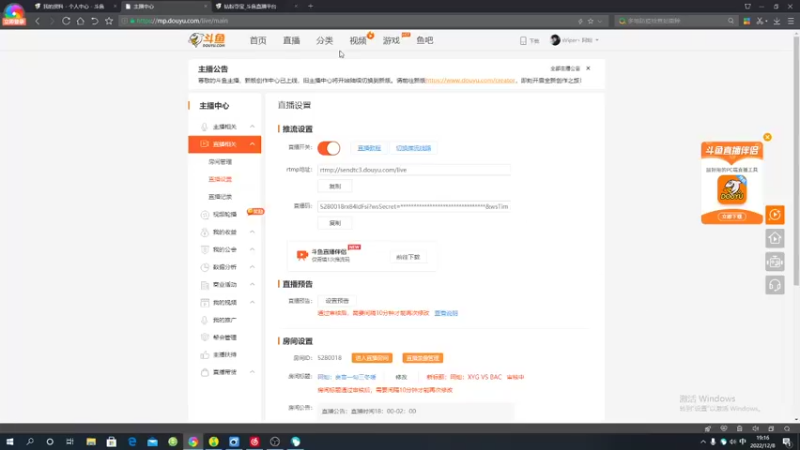Open 房间管理 in the sidebar

pyautogui.click(x=220, y=162)
